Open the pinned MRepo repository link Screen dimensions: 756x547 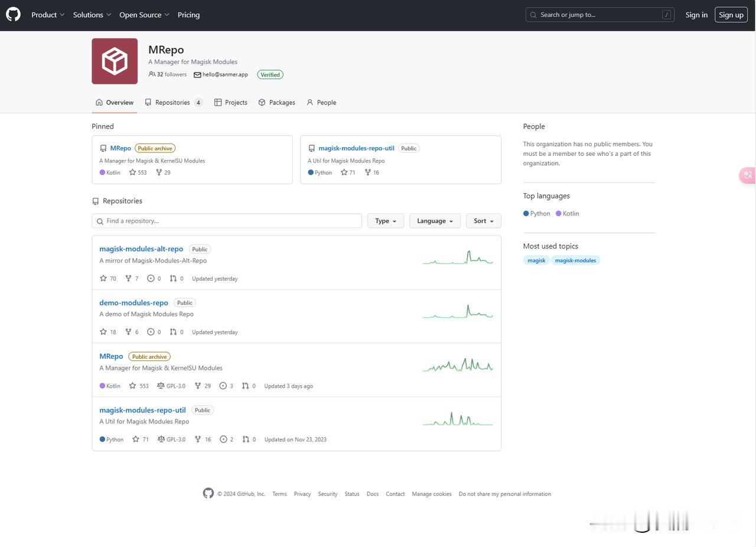pyautogui.click(x=120, y=148)
